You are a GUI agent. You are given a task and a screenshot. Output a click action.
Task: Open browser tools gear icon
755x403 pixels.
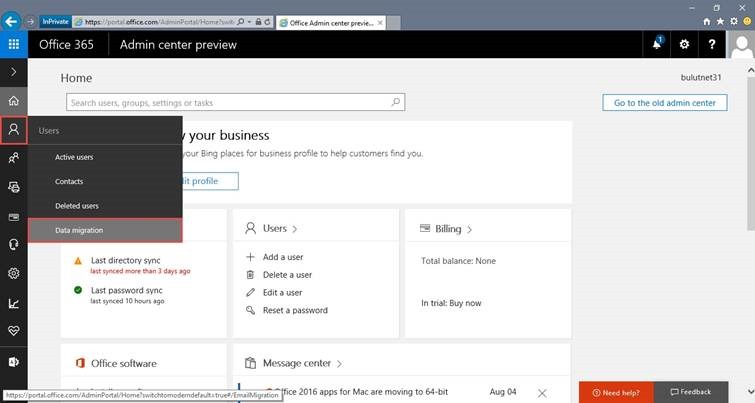click(x=733, y=22)
